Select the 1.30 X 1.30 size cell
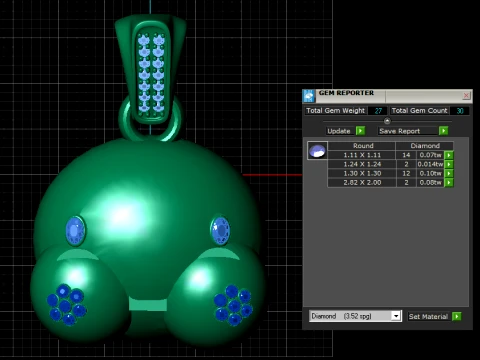Viewport: 480px width, 360px height. tap(362, 173)
